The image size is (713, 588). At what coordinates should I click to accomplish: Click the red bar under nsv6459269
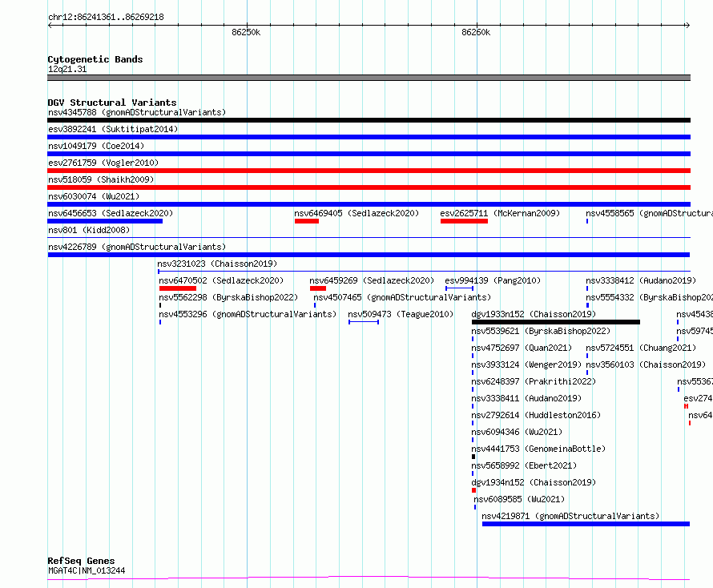pyautogui.click(x=317, y=288)
